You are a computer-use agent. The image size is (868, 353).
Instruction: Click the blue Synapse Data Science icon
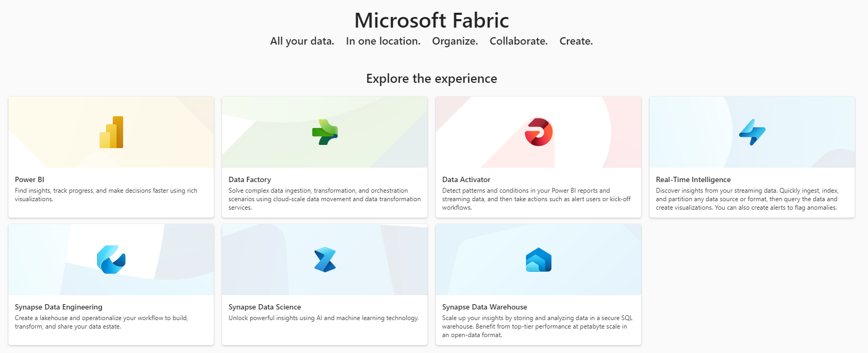coord(325,260)
